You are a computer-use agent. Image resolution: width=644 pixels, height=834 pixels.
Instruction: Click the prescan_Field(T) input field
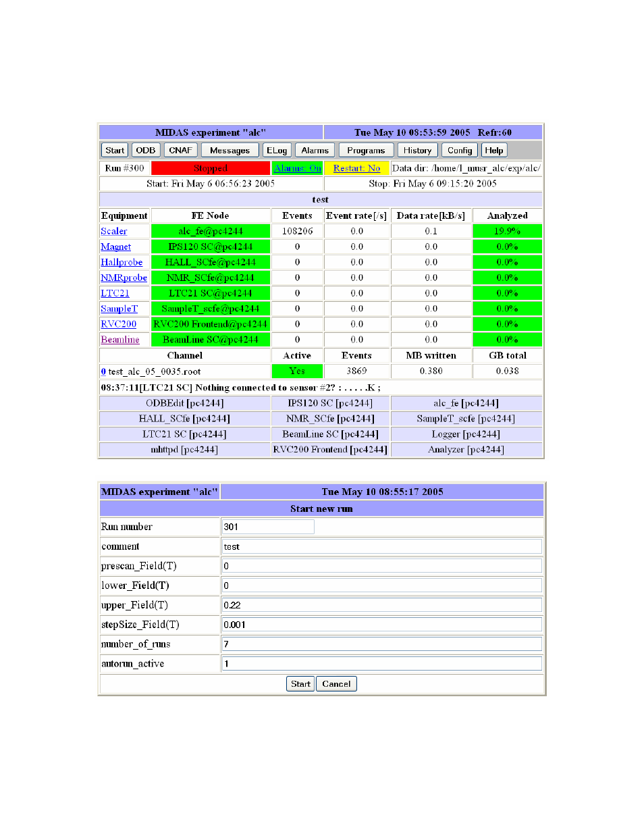tap(382, 566)
